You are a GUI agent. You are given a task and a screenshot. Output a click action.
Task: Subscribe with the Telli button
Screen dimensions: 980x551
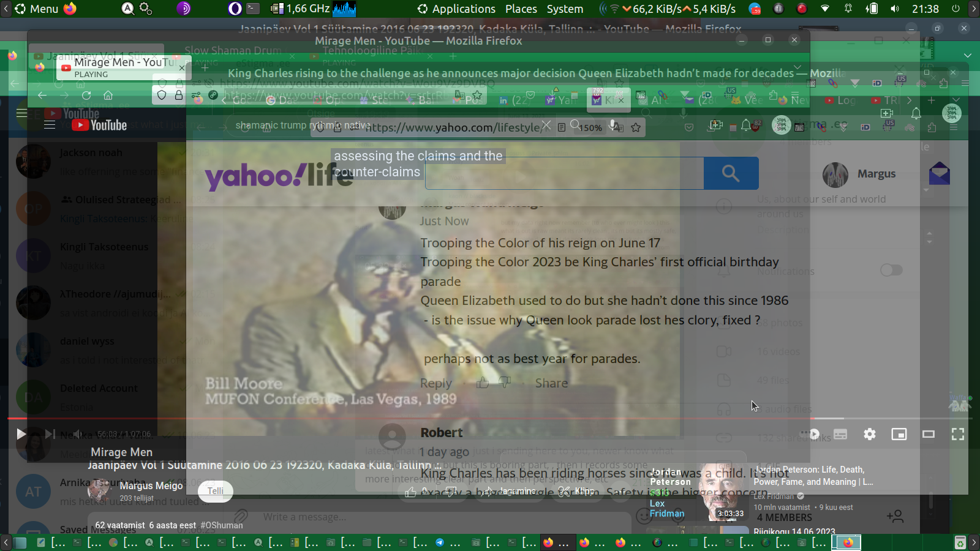pos(216,491)
